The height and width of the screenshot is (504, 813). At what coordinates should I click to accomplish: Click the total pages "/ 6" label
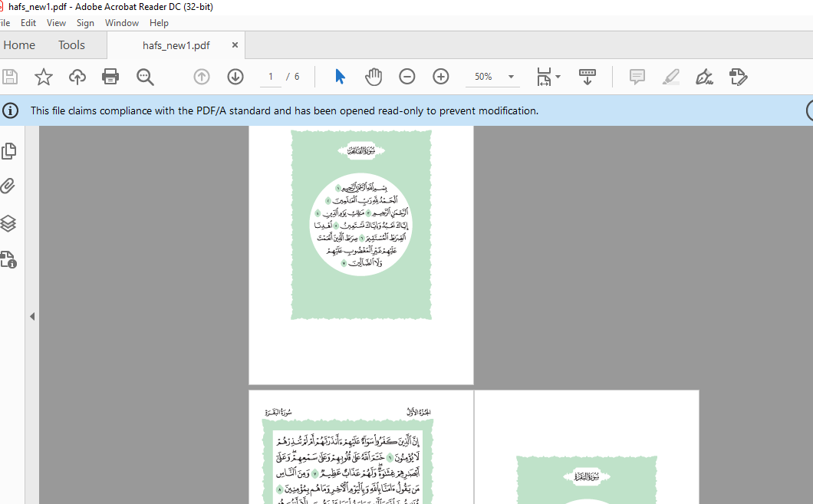pyautogui.click(x=293, y=77)
